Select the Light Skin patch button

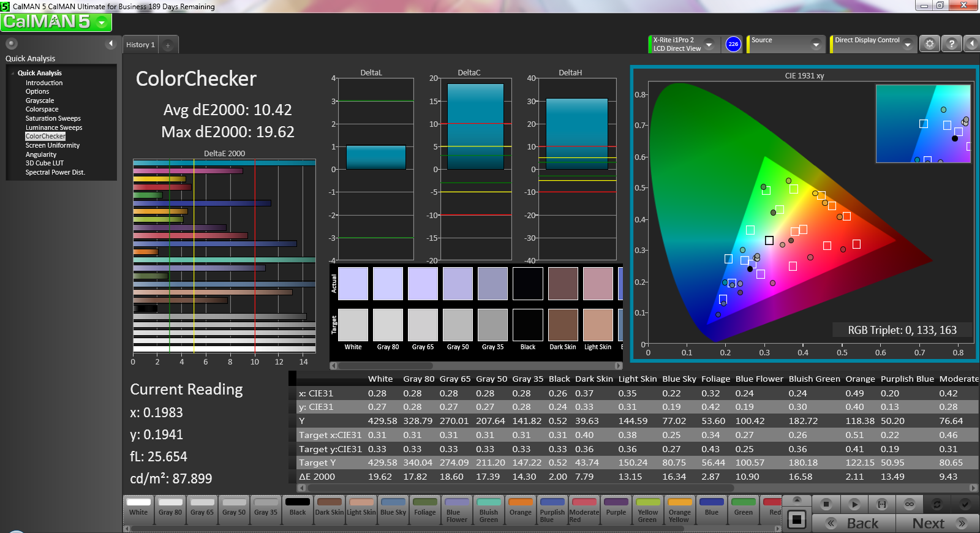361,510
